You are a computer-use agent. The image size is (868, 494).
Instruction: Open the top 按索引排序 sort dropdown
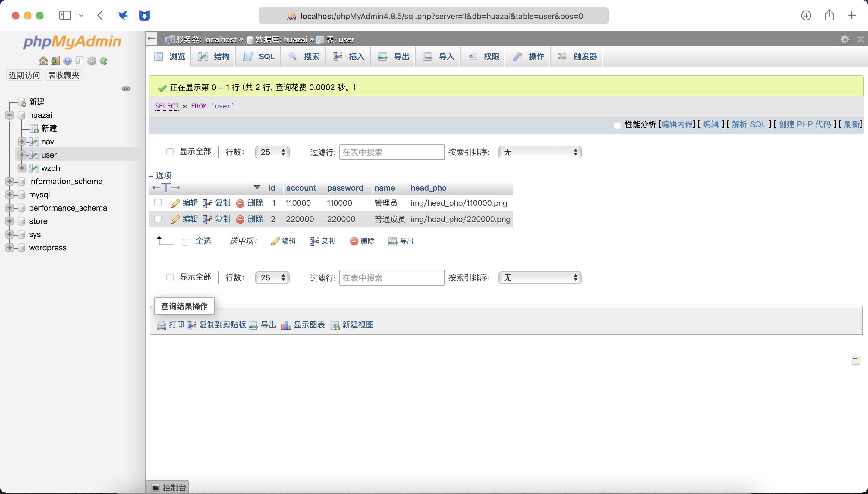tap(540, 152)
